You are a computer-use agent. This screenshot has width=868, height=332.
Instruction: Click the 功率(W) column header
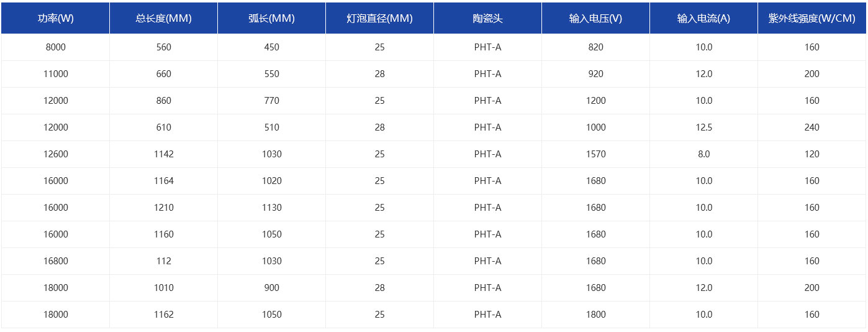click(x=55, y=18)
